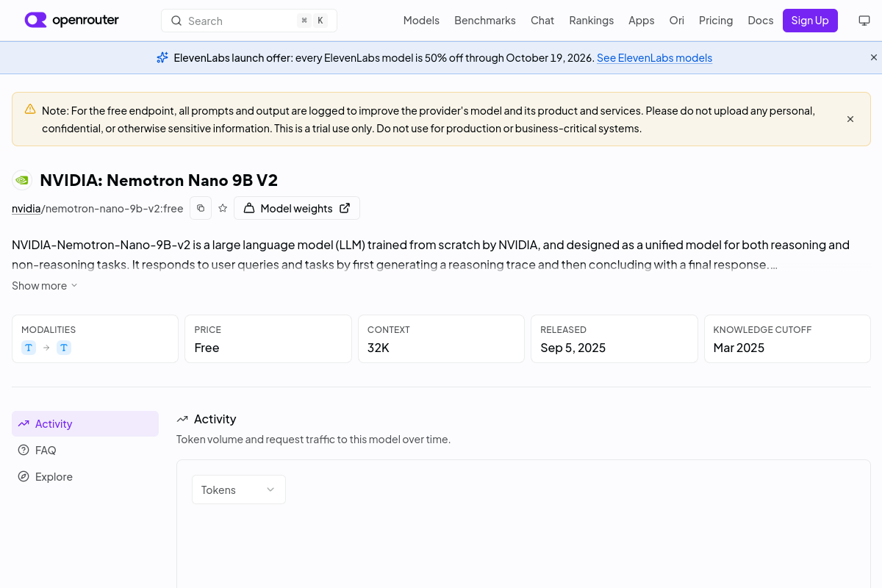882x588 pixels.
Task: Open the Pricing page
Action: [716, 21]
